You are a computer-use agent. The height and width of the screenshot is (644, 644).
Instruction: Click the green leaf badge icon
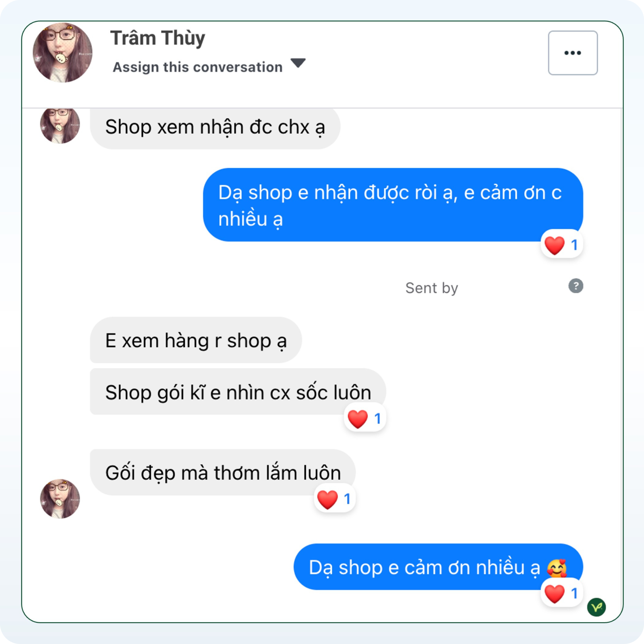(x=596, y=607)
